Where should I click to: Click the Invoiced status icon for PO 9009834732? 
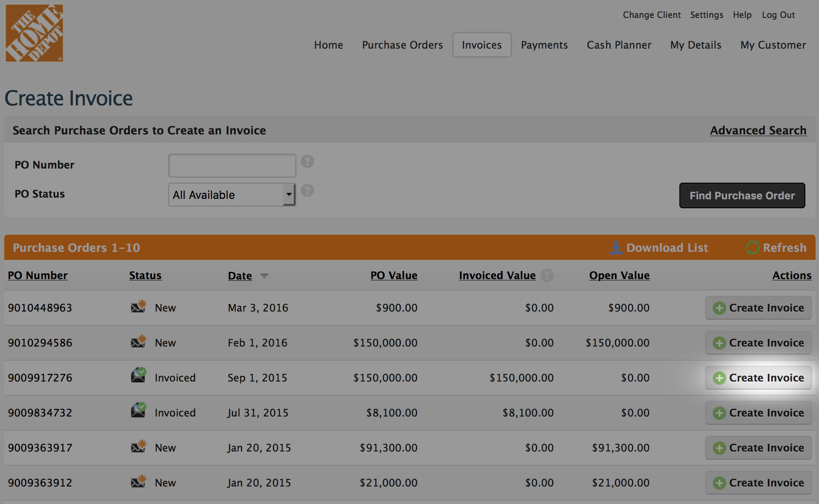[138, 411]
